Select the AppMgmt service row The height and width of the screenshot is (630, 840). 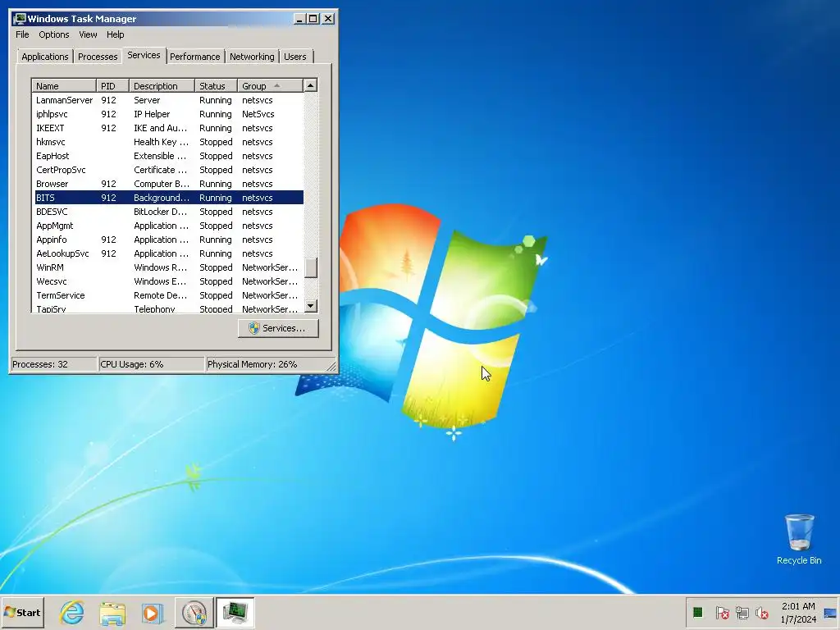pos(169,226)
